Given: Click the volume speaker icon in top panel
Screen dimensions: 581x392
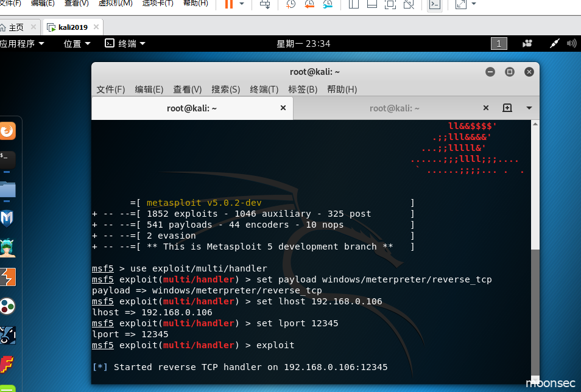Looking at the screenshot, I should pos(572,44).
